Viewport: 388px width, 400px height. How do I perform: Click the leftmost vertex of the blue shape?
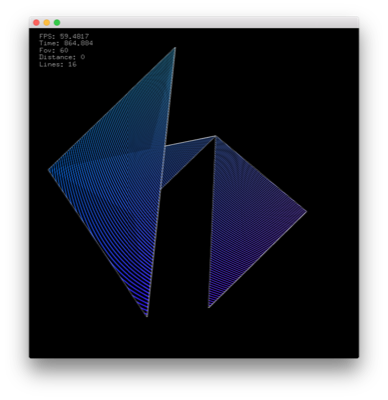pos(49,170)
